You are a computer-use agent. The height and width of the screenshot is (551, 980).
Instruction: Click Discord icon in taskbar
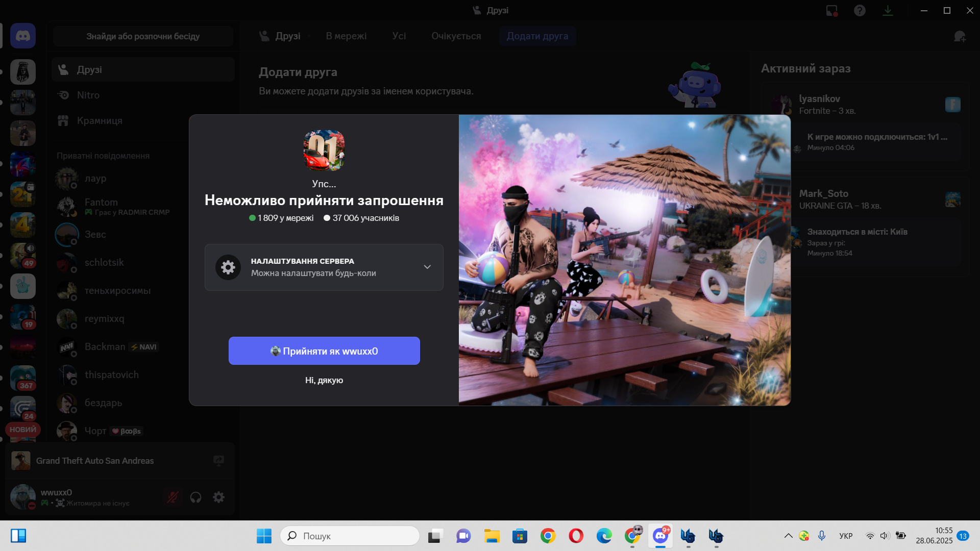click(660, 536)
